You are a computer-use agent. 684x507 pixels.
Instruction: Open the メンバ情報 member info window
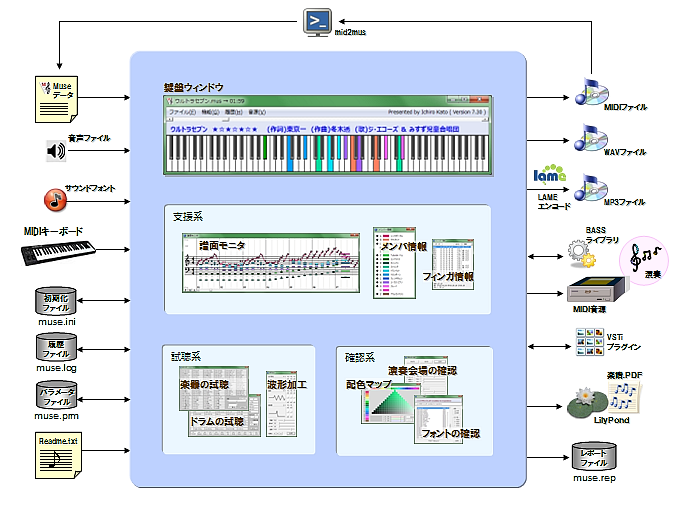click(x=394, y=263)
